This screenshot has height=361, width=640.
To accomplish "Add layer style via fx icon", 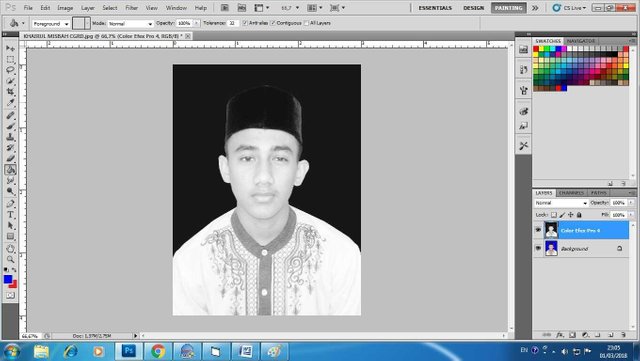I will [560, 335].
